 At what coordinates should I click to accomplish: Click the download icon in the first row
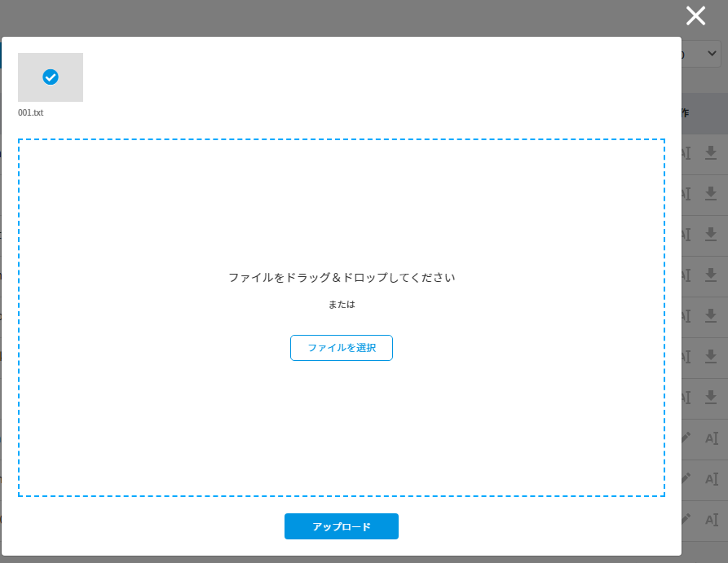pyautogui.click(x=711, y=152)
